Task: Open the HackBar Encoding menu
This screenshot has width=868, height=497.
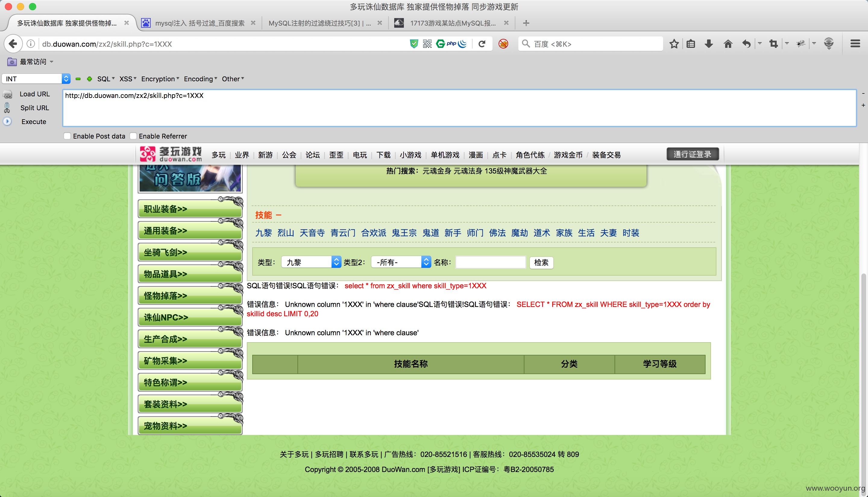Action: pos(200,79)
